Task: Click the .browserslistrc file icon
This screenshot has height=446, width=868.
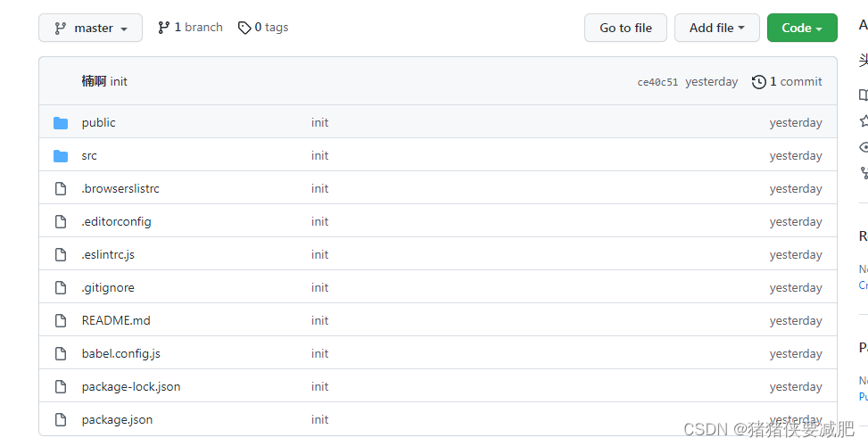Action: point(61,189)
